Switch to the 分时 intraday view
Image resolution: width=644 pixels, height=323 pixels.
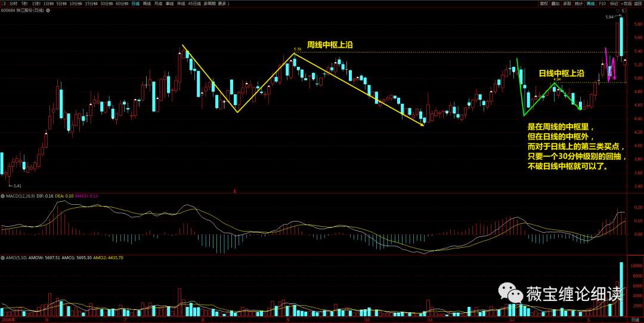[x=13, y=4]
